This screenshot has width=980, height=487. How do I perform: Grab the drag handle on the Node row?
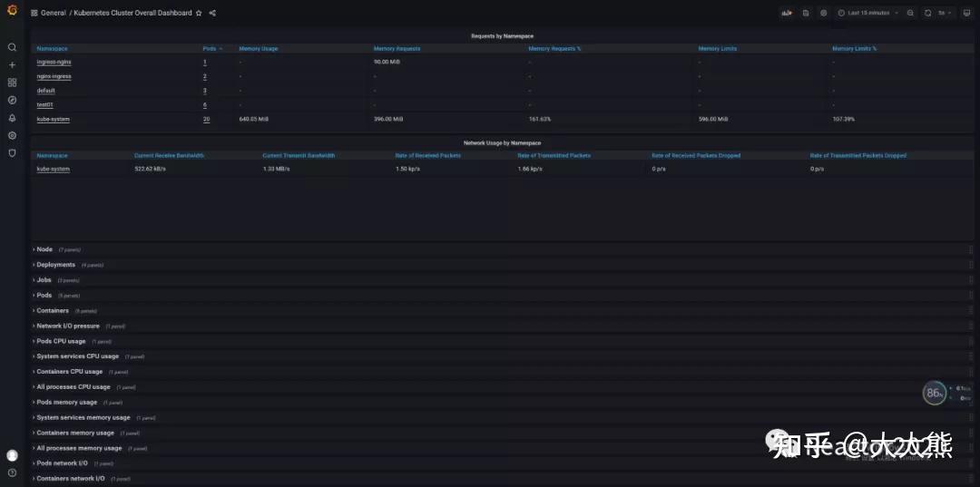pos(971,249)
